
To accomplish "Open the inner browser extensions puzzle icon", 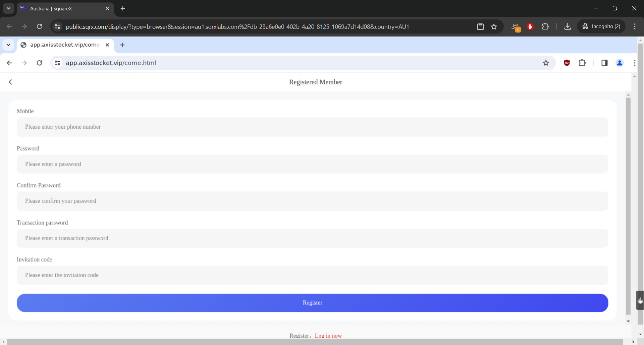I will 582,63.
